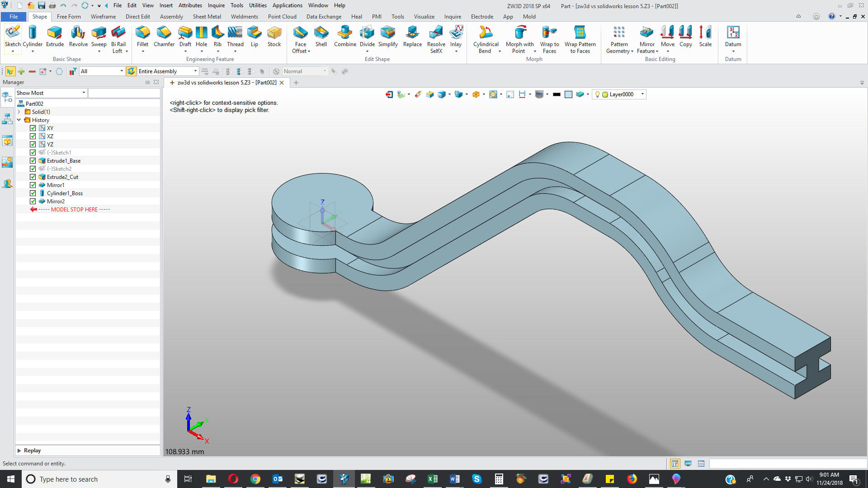Select the Stock tool
This screenshot has height=488, width=868.
click(x=274, y=36)
